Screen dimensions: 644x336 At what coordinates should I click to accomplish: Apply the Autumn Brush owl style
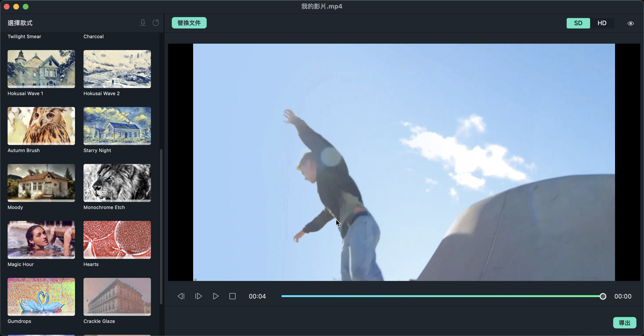coord(41,126)
